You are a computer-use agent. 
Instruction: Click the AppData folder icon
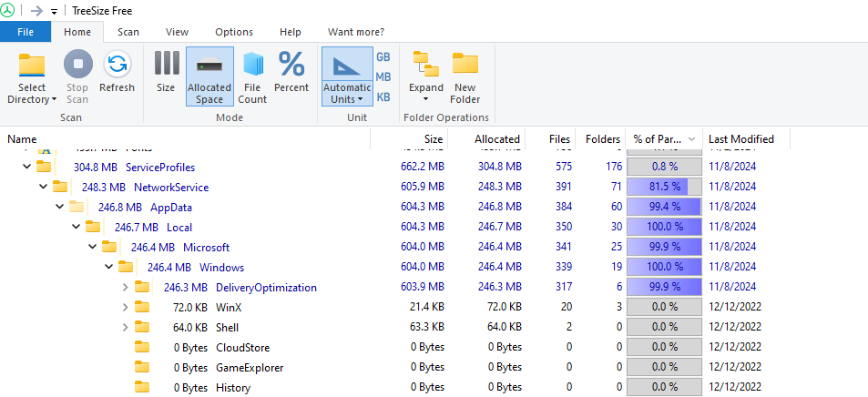77,207
